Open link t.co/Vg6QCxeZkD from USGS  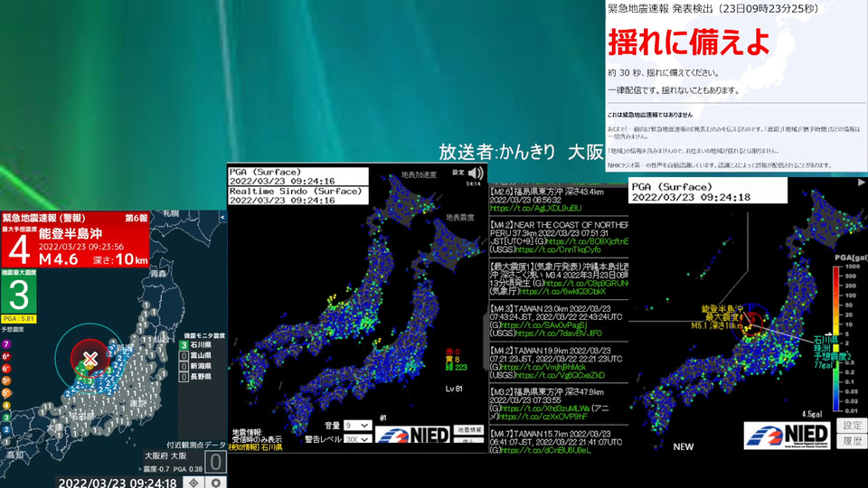(561, 375)
